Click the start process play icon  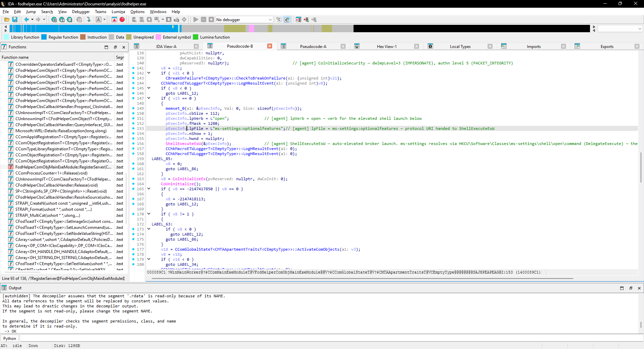[196, 19]
